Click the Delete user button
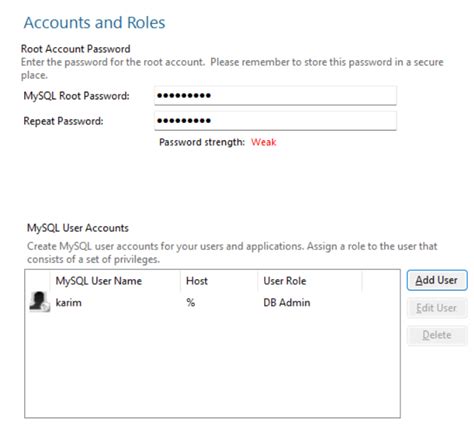The height and width of the screenshot is (430, 474). 437,335
